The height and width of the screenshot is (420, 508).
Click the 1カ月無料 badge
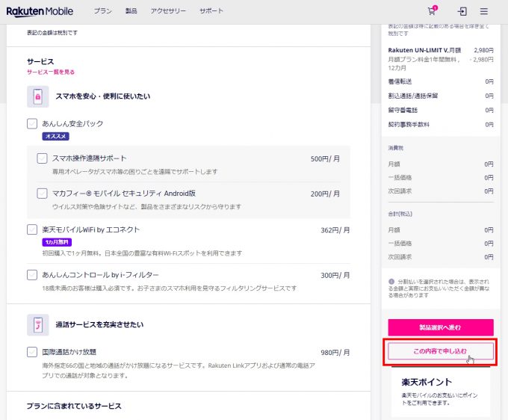(57, 242)
